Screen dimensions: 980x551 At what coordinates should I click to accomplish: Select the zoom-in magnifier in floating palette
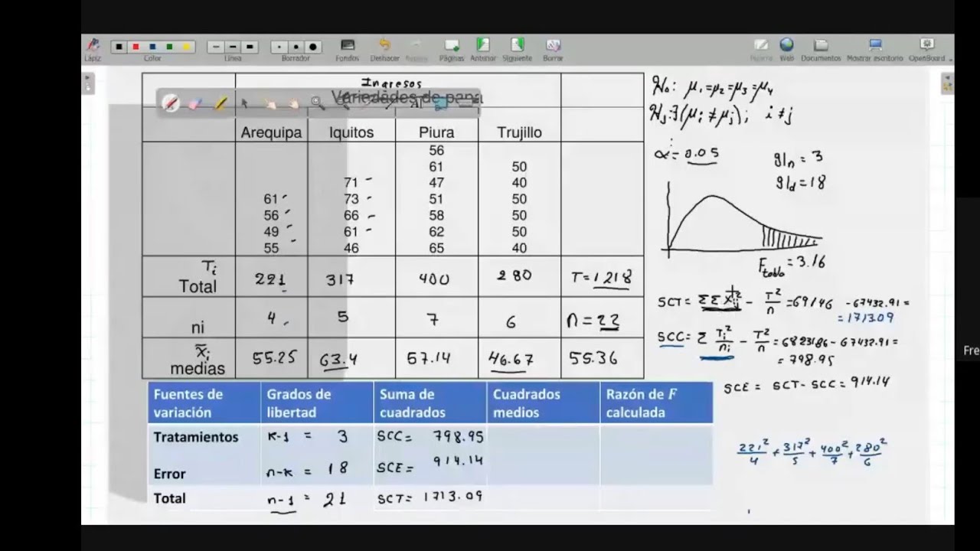(x=317, y=103)
